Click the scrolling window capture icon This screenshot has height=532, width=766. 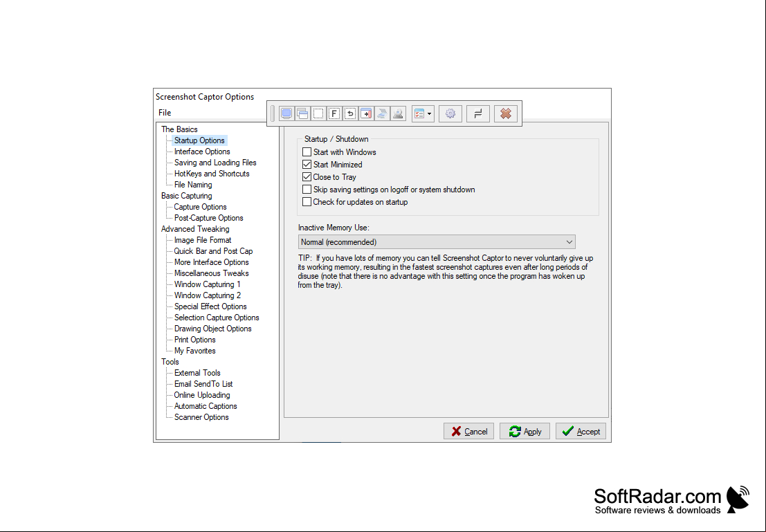tap(366, 114)
